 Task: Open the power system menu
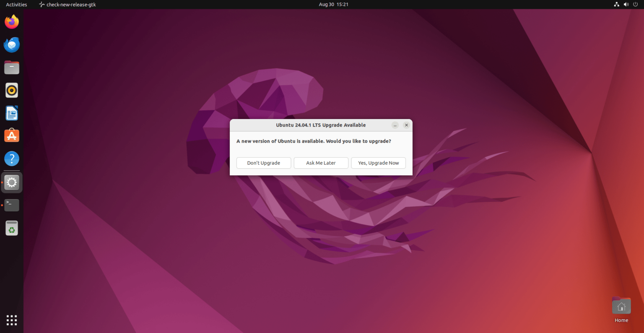click(636, 4)
